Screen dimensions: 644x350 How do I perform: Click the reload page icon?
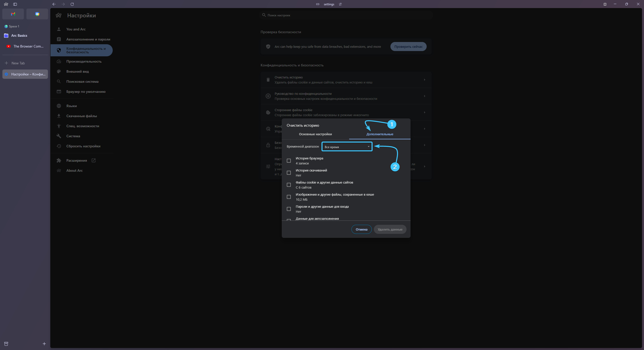[72, 4]
